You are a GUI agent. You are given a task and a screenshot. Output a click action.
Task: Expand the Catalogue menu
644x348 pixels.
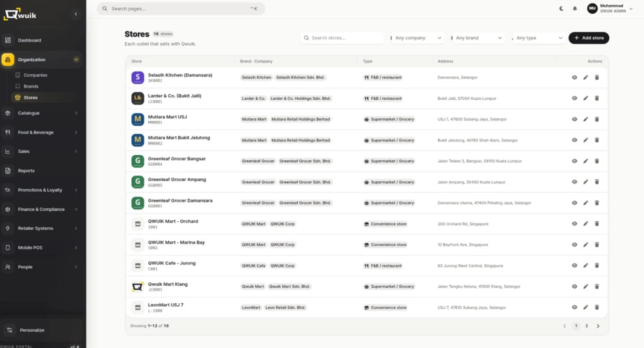[42, 113]
